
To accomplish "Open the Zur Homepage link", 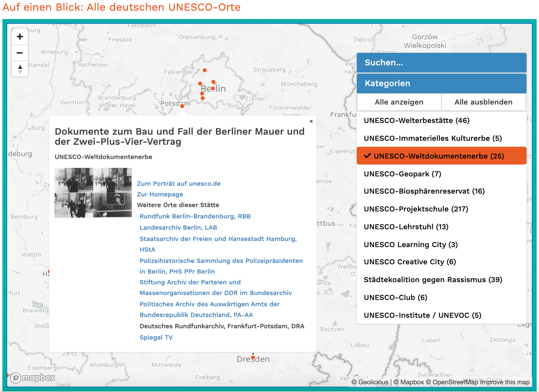I will click(160, 195).
